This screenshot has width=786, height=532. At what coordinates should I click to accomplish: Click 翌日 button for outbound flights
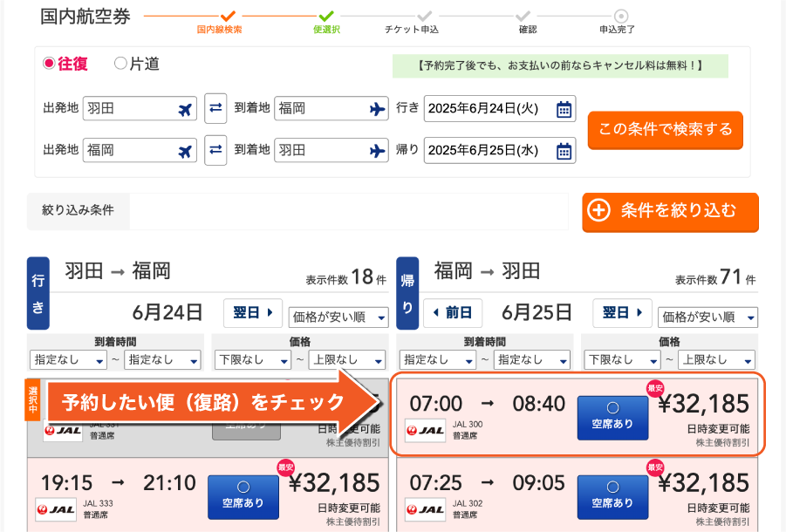coord(253,312)
